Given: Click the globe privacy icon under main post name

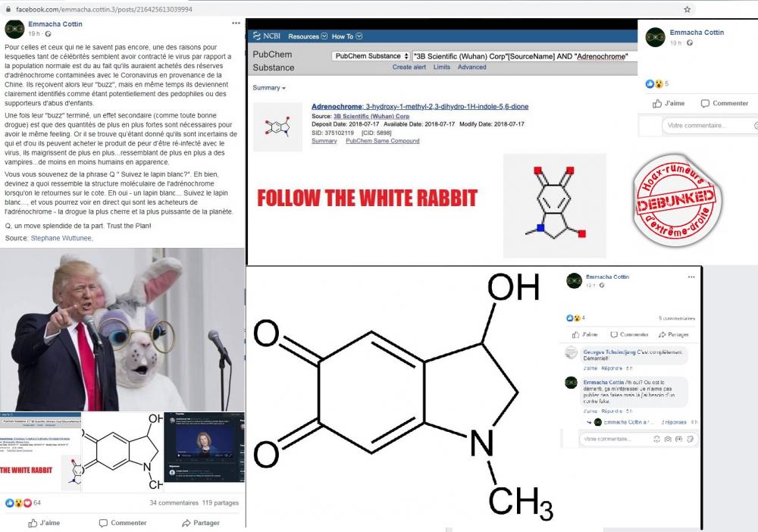Looking at the screenshot, I should coord(48,34).
